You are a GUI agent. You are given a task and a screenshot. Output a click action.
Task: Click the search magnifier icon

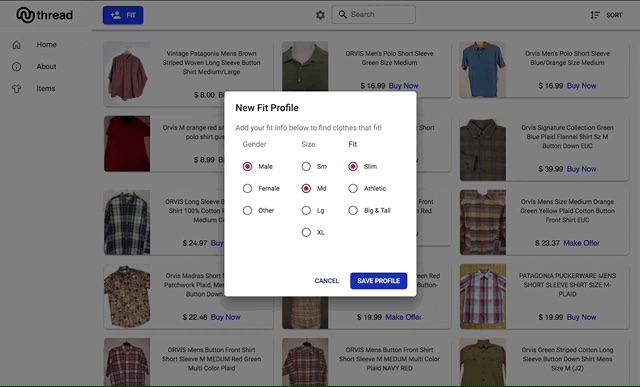pyautogui.click(x=342, y=15)
